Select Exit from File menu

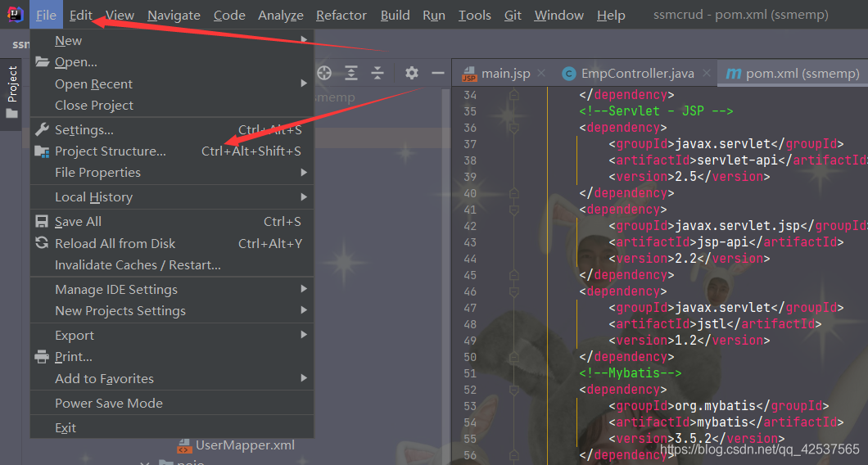point(172,427)
